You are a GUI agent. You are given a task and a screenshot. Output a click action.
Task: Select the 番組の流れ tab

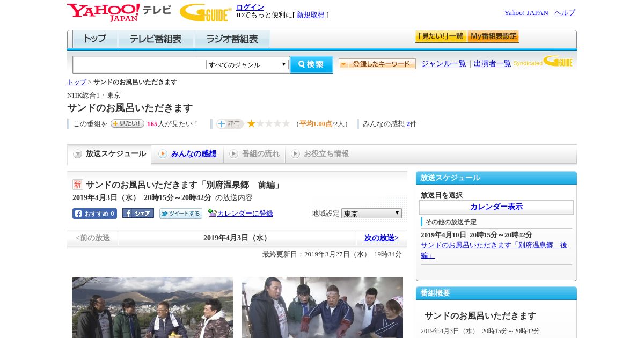(x=254, y=154)
